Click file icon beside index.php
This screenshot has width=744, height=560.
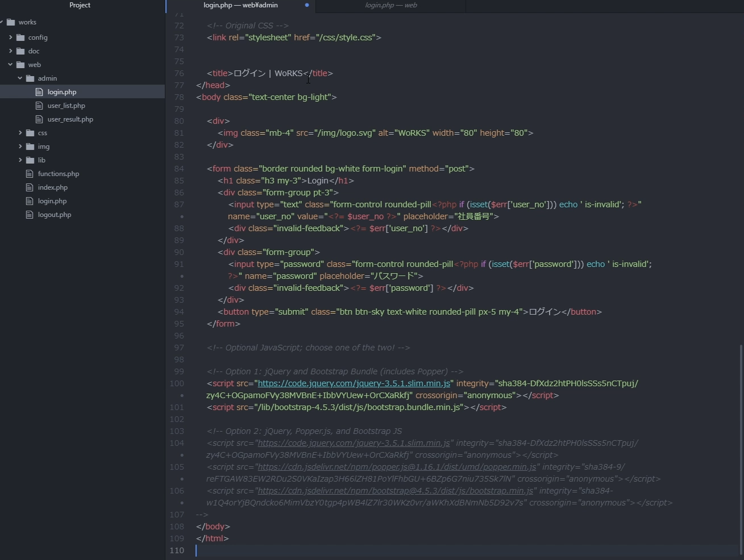tap(30, 187)
